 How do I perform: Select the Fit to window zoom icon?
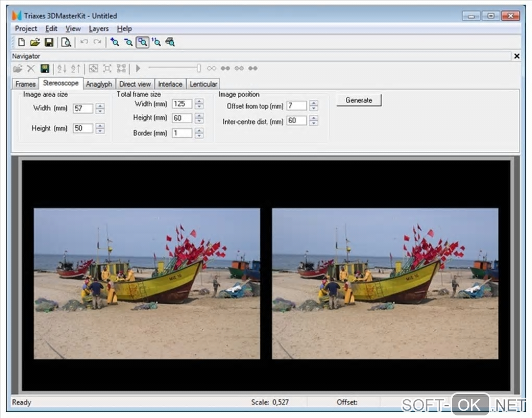click(142, 42)
